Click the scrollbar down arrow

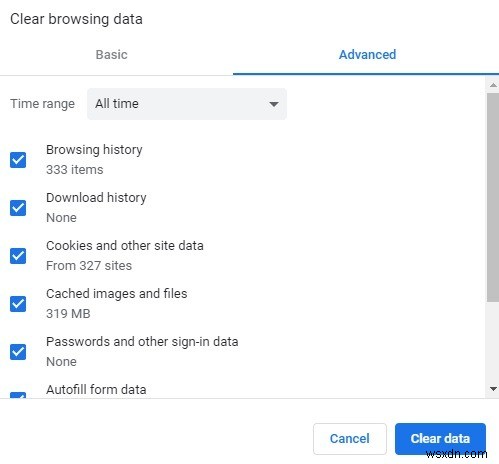pos(493,389)
